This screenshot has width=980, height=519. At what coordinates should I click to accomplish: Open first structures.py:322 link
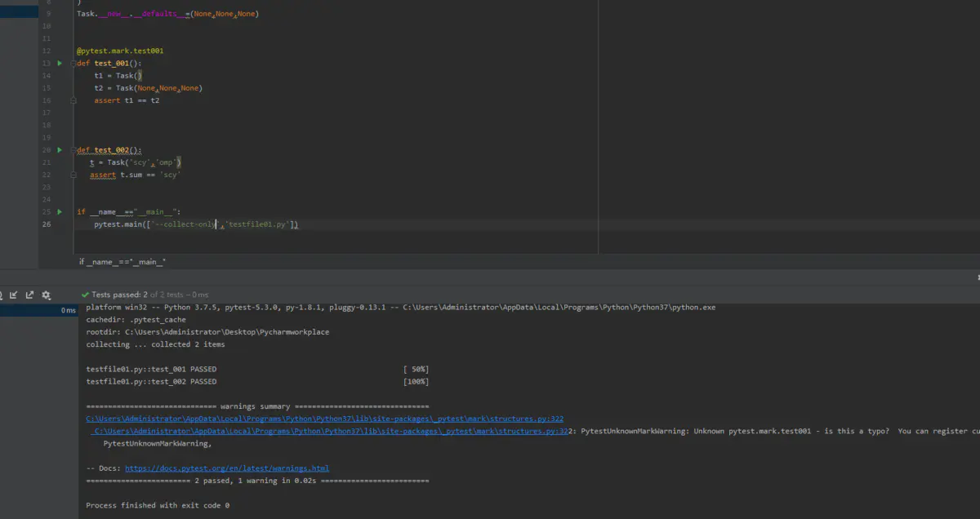tap(324, 419)
